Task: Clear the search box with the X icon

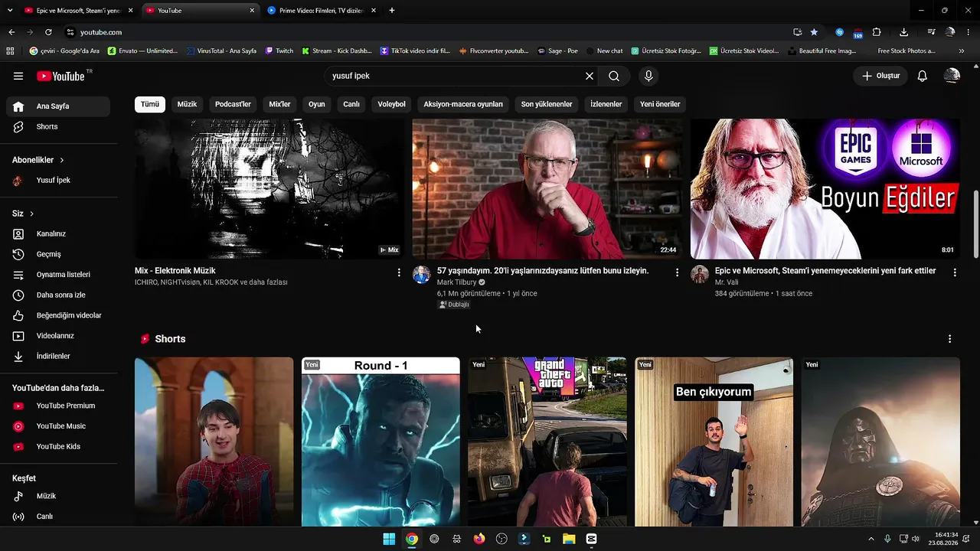Action: tap(590, 76)
